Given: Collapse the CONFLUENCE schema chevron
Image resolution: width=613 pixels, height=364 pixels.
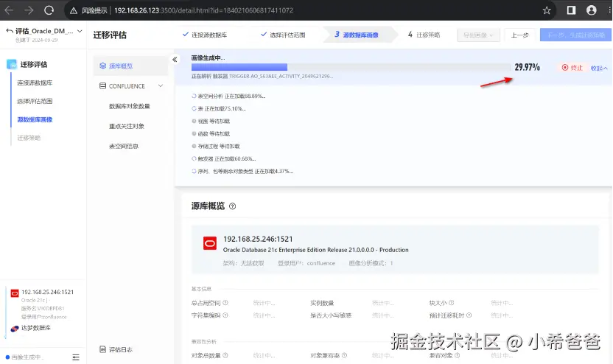Looking at the screenshot, I should (x=161, y=85).
